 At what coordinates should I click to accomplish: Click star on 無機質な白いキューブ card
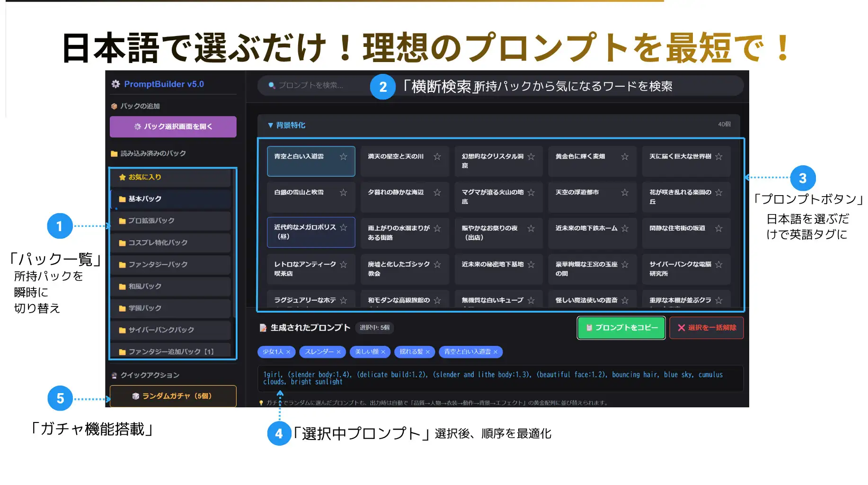[531, 301]
